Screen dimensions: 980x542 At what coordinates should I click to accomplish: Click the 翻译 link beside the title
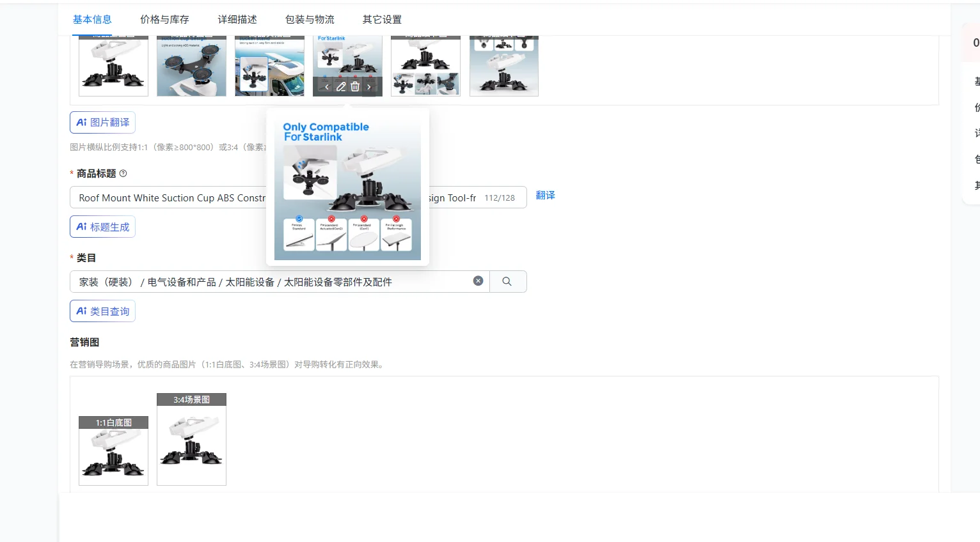(x=546, y=195)
